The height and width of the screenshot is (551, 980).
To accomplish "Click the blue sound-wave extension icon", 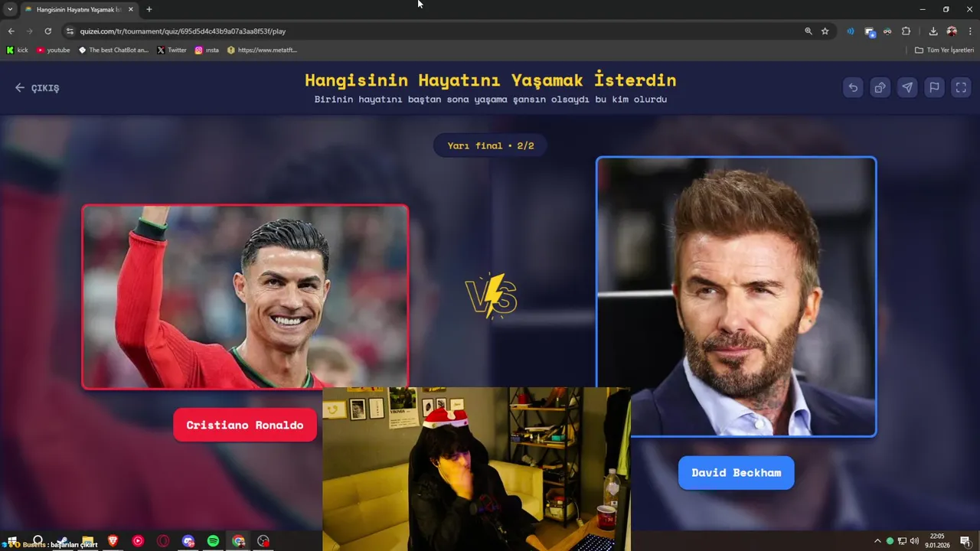I will point(850,31).
